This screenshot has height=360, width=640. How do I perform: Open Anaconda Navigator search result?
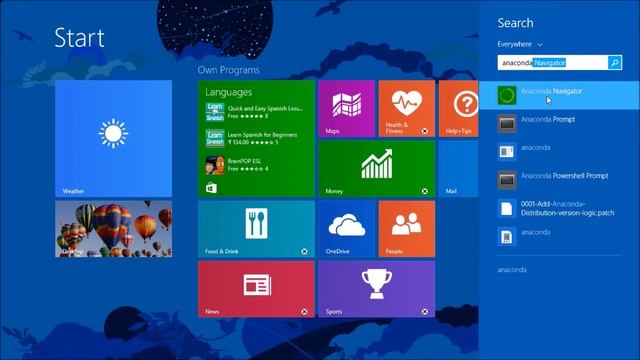click(559, 95)
